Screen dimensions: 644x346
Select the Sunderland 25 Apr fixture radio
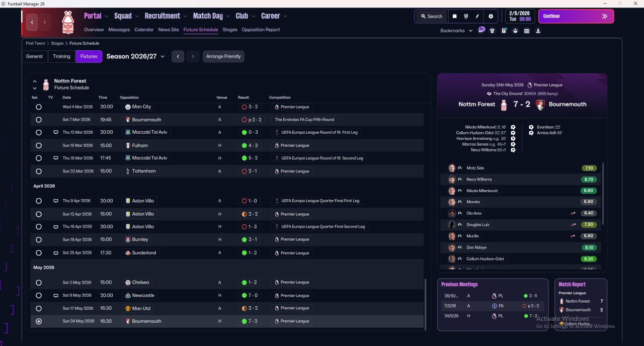tap(39, 253)
